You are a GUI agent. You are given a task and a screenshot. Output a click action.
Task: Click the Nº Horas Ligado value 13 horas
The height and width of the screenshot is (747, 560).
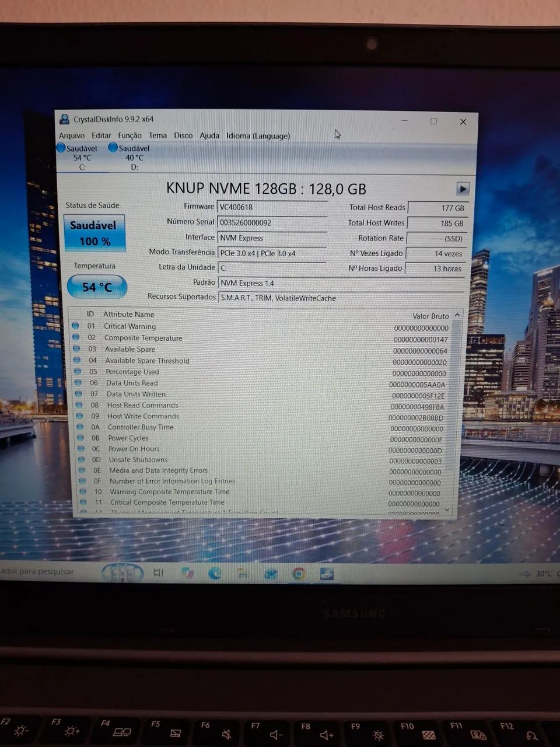pos(435,268)
